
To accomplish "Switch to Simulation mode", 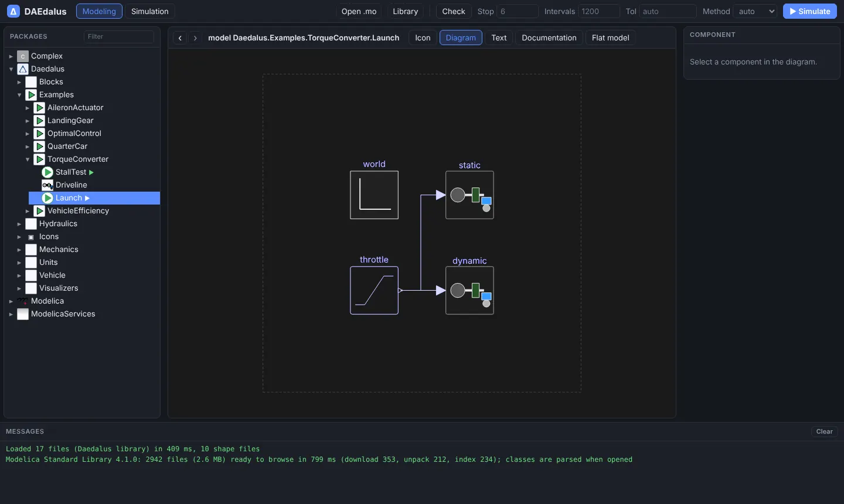I will click(150, 11).
